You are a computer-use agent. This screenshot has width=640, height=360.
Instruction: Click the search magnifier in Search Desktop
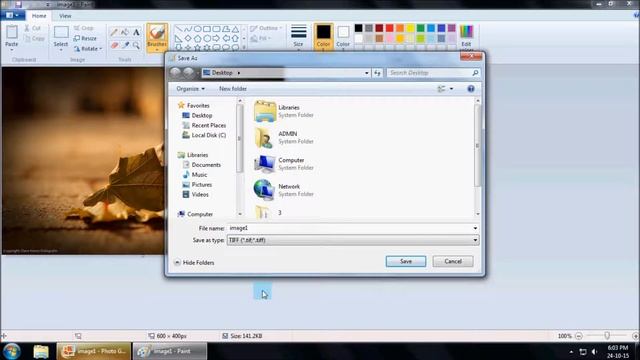pos(475,73)
